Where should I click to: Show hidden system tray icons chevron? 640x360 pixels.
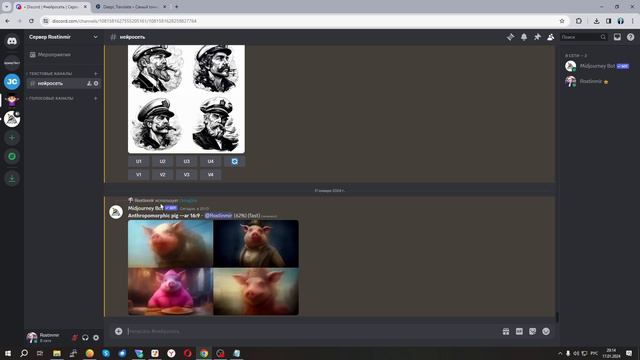(x=560, y=353)
